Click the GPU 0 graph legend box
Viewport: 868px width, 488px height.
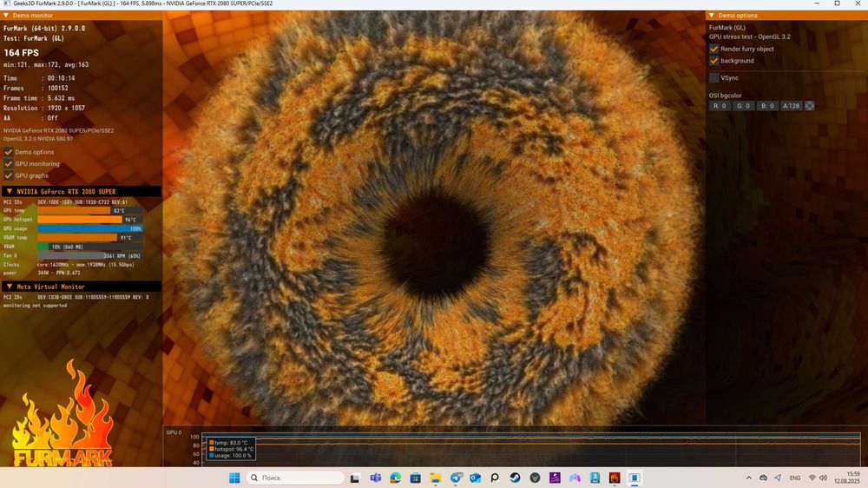point(231,449)
